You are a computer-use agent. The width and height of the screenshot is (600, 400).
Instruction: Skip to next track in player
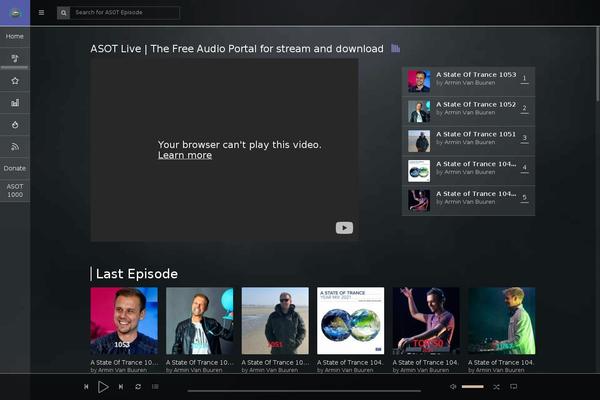pyautogui.click(x=121, y=387)
